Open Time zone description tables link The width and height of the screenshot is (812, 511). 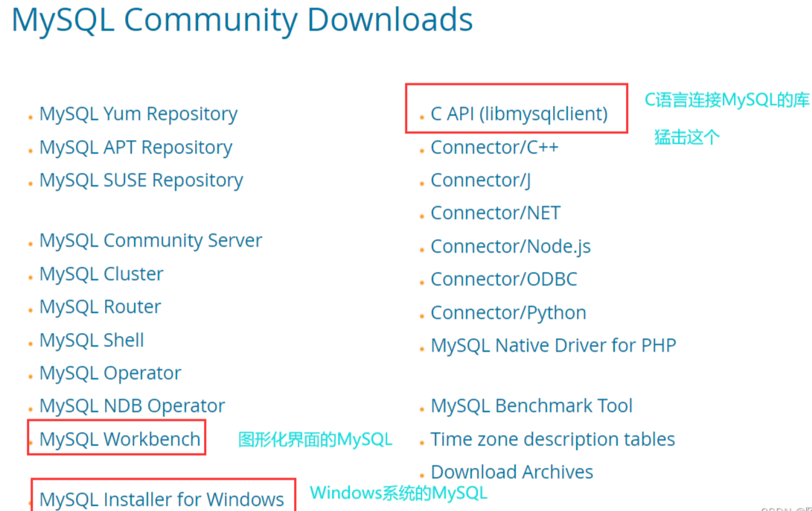click(553, 439)
